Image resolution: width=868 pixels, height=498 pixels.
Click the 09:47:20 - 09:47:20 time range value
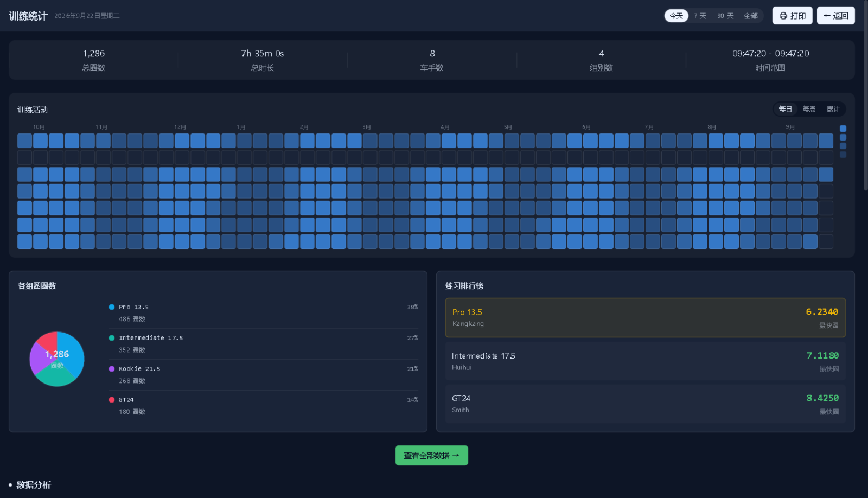770,54
